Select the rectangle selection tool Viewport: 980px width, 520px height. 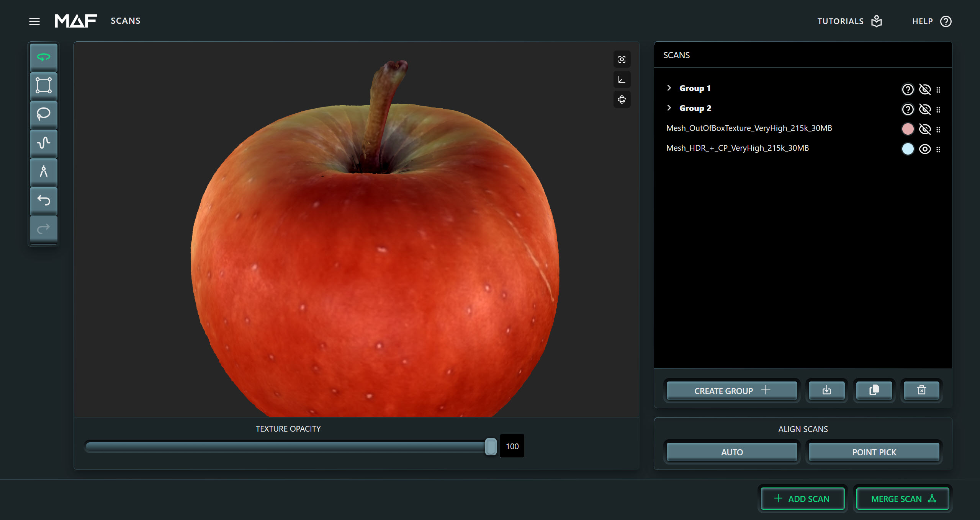tap(44, 85)
